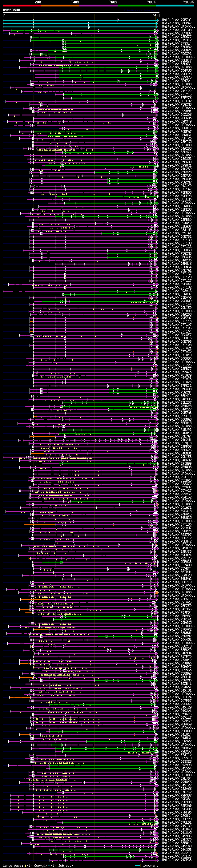The image size is (197, 868).
Task: Select the UniRef100_C9J4Y2 label
Action: (x=177, y=223)
